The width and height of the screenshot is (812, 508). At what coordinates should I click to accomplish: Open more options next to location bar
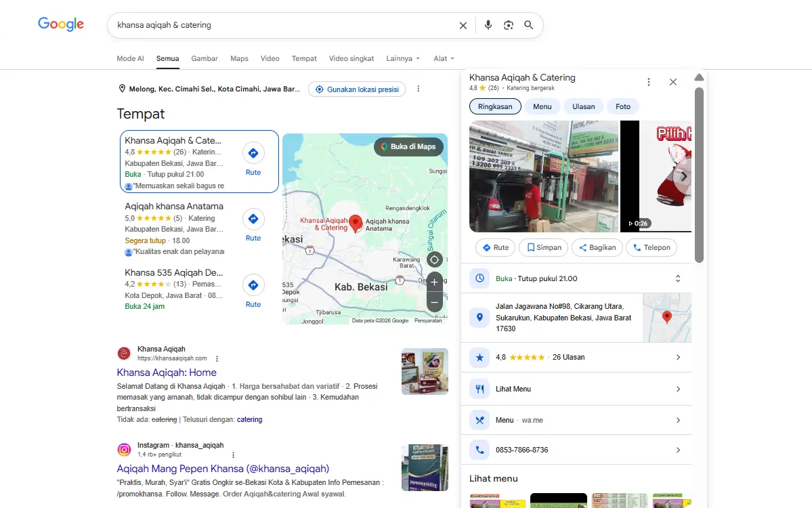point(419,89)
